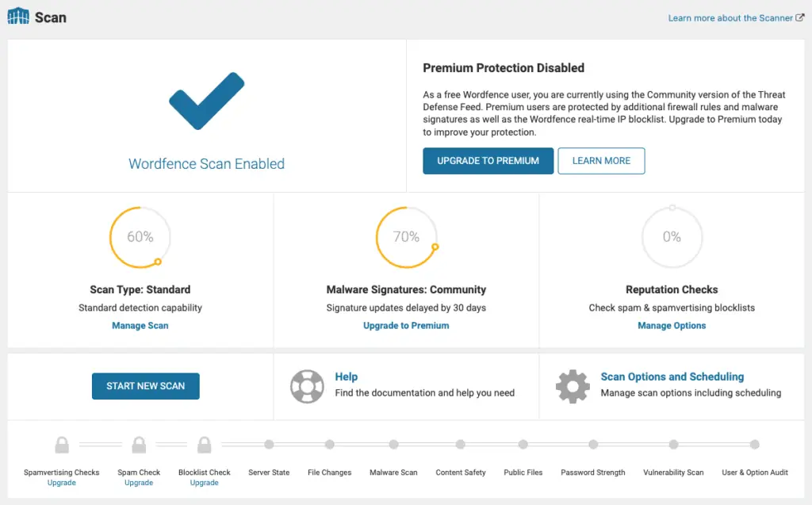
Task: Click the Help lifebuoy icon
Action: pos(307,386)
